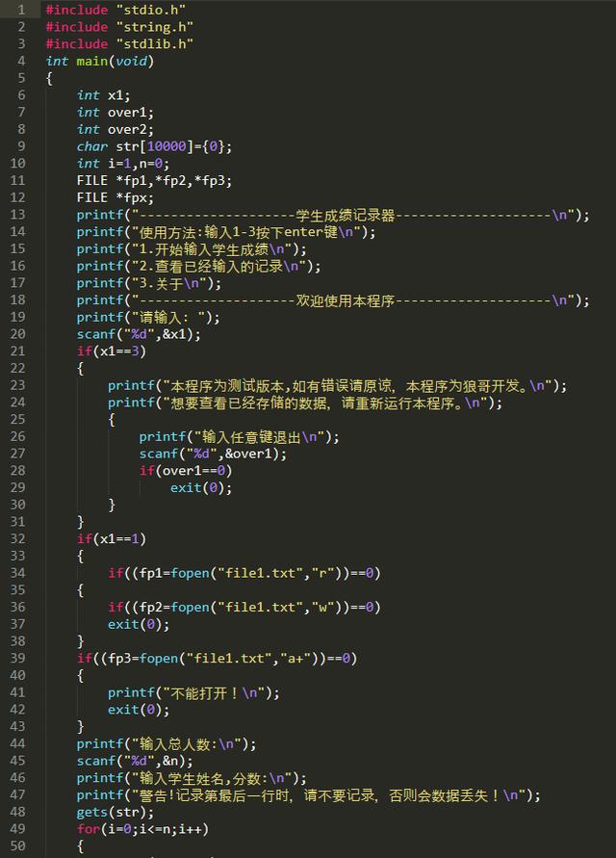
Task: Click the fp2=fopen "w" line
Action: coord(244,607)
